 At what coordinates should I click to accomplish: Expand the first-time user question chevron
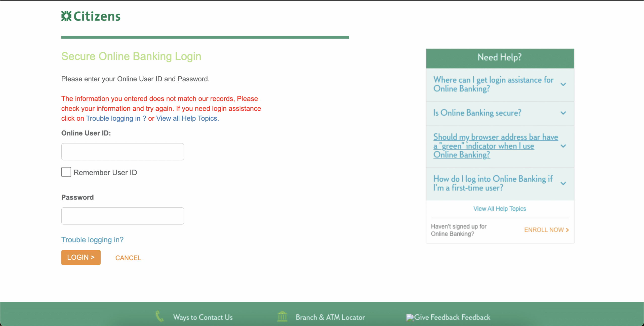[563, 183]
